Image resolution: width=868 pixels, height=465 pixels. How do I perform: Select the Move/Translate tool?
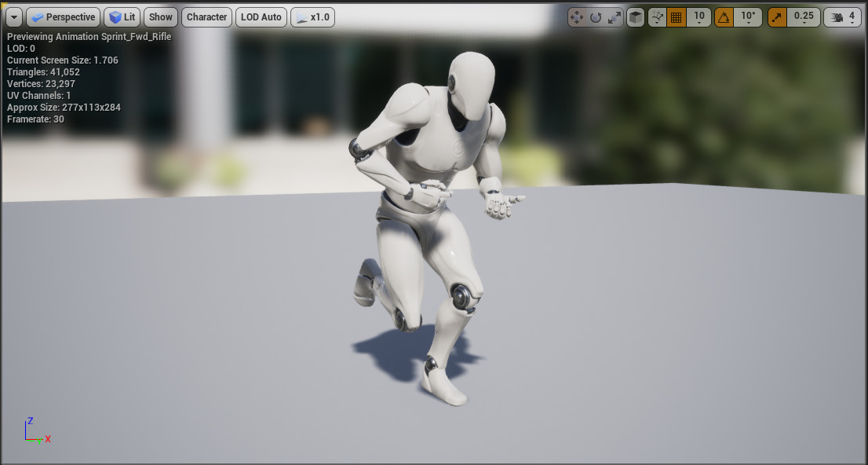coord(578,15)
